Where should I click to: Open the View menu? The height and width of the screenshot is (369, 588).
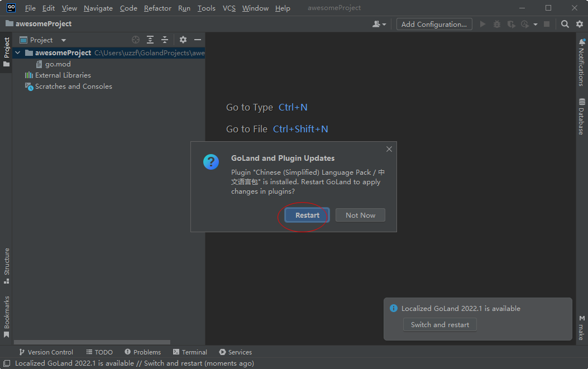click(x=69, y=8)
